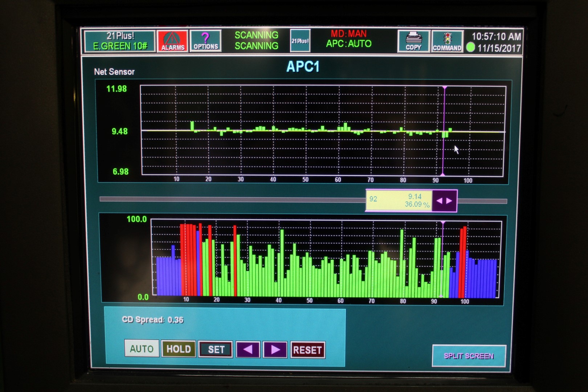Viewport: 588px width, 392px height.
Task: Click the 9.48 target scale value
Action: coord(120,131)
